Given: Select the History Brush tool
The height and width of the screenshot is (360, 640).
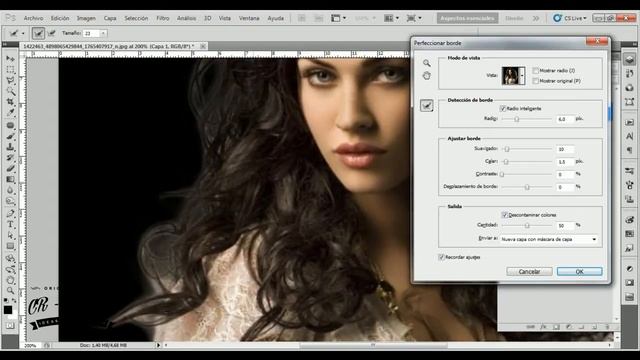Looking at the screenshot, I should pos(10,158).
